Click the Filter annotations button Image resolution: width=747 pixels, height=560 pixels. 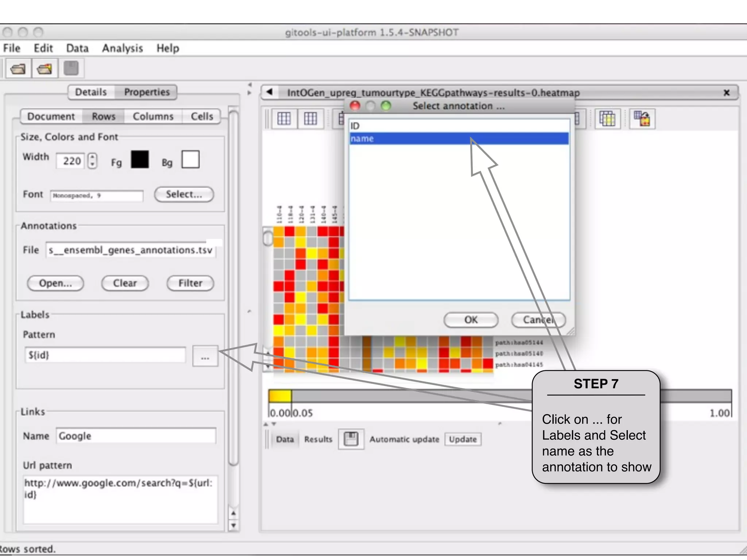point(190,283)
